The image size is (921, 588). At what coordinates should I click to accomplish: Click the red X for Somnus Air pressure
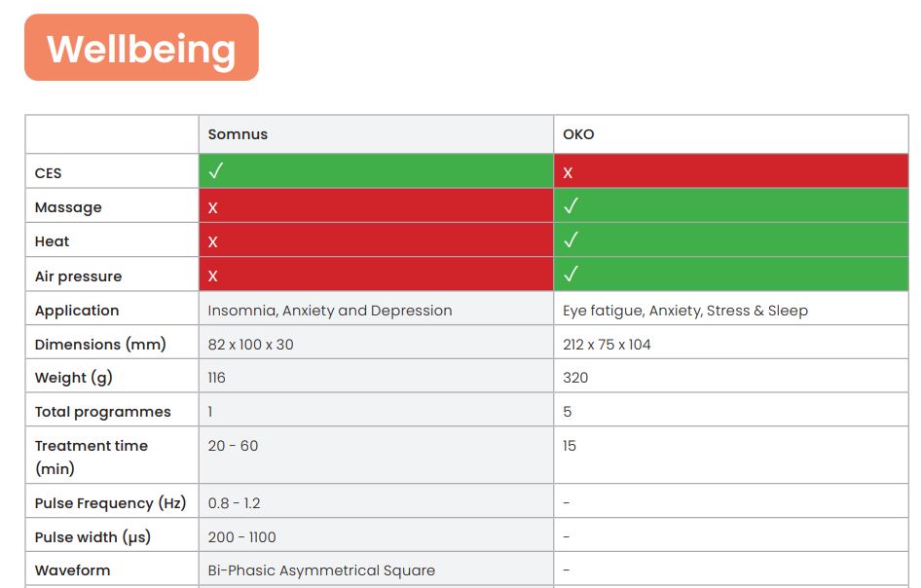tap(212, 276)
